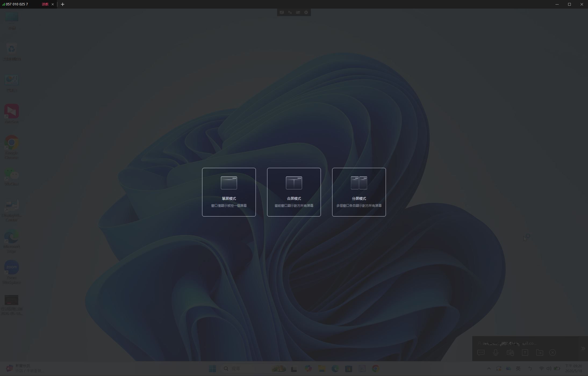Image resolution: width=588 pixels, height=376 pixels.
Task: Collapse the session panel with the double chevron
Action: (x=583, y=349)
